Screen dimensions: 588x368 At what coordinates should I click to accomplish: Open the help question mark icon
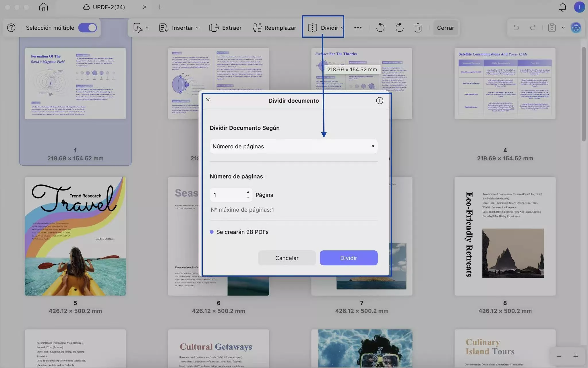(x=11, y=28)
